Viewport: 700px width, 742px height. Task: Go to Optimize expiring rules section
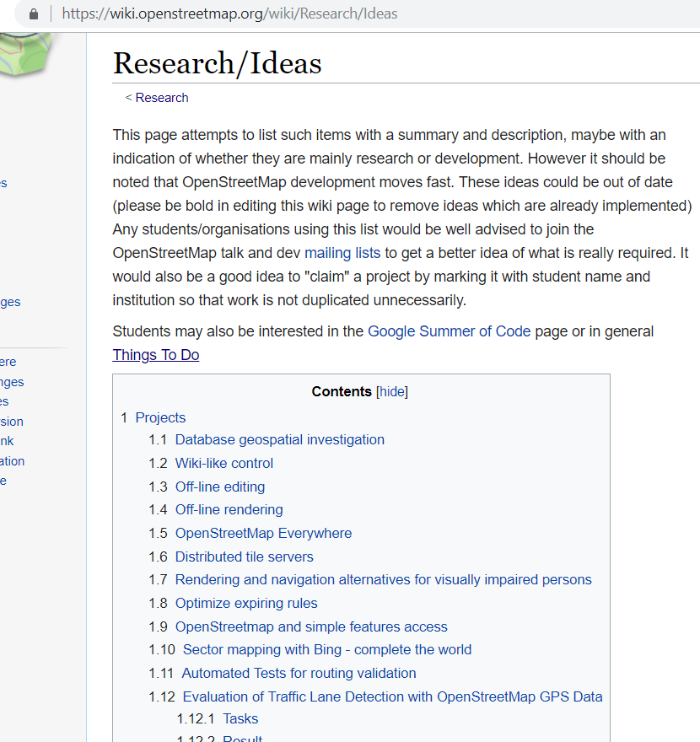(x=246, y=604)
